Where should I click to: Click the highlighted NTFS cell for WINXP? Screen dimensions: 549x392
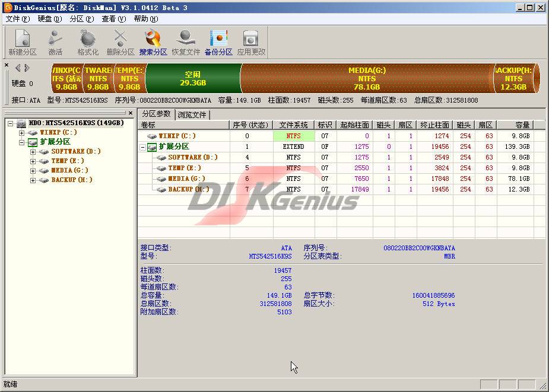click(293, 136)
